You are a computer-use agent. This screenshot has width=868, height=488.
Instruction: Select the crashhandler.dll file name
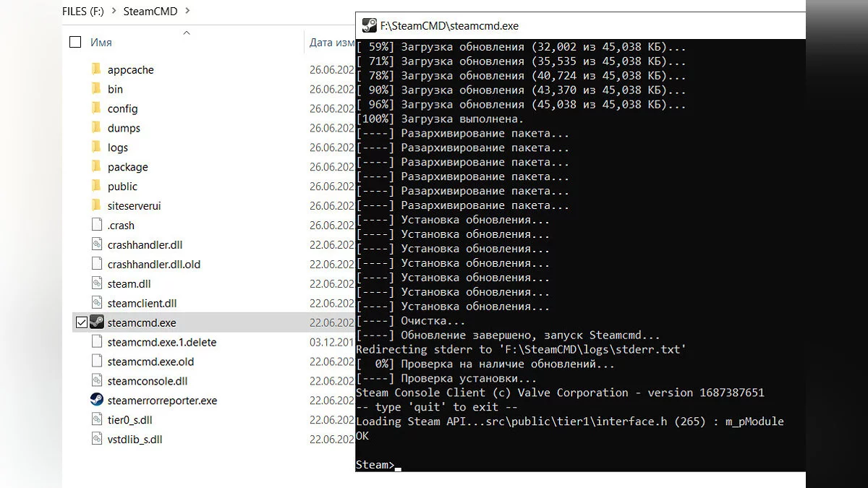point(145,245)
